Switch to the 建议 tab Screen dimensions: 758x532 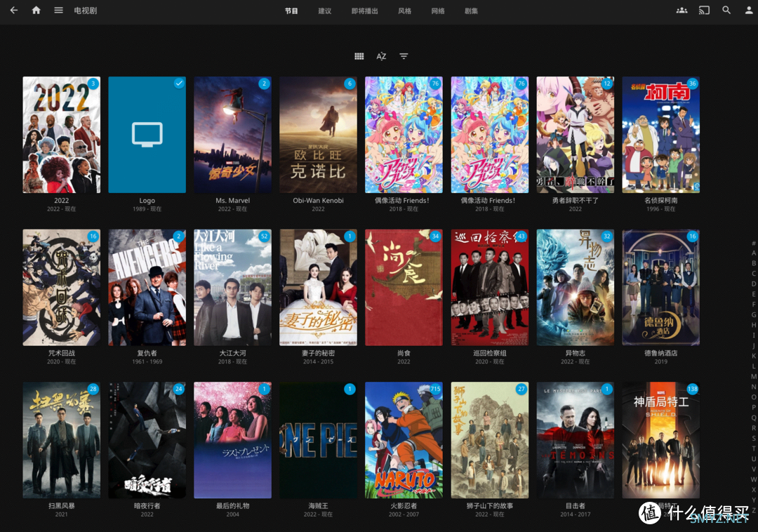point(324,11)
